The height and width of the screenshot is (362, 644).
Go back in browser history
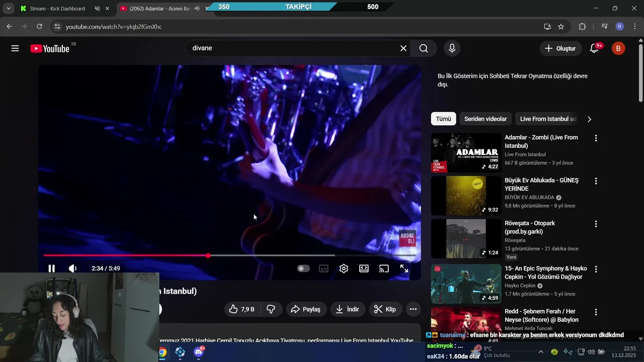(9, 27)
